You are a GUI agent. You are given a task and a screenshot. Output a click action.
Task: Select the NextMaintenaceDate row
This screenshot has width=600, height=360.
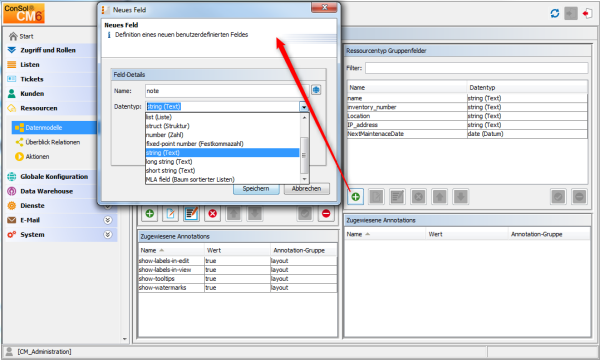click(x=467, y=134)
